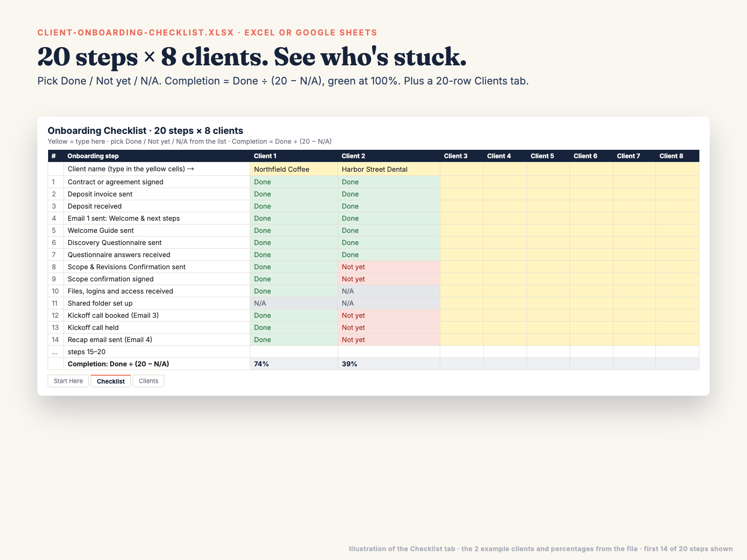Select Client 1's Done for Scope confirmation signed
Screen dimensions: 747x560
click(294, 279)
